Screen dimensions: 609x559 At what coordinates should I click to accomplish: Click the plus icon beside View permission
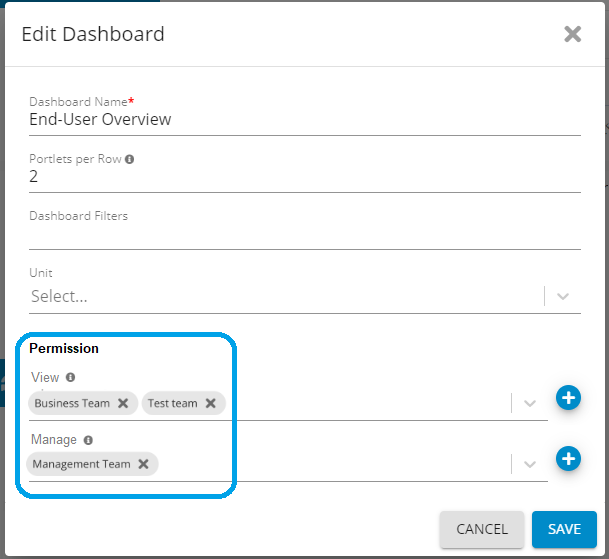click(x=568, y=398)
